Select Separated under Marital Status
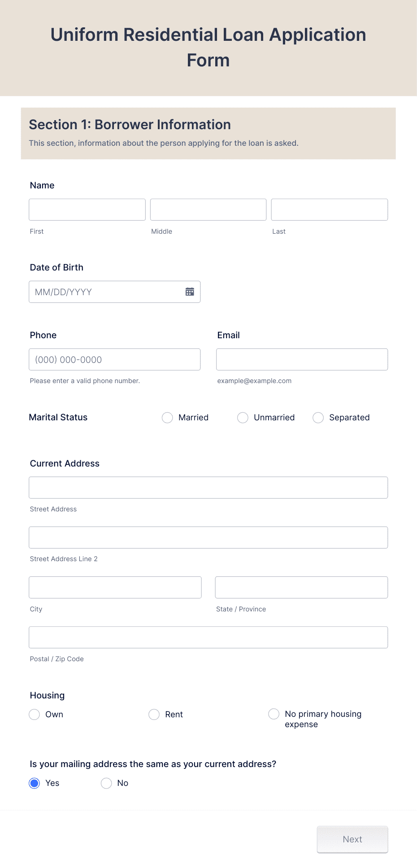Screen dimensions: 417x868 [x=318, y=418]
